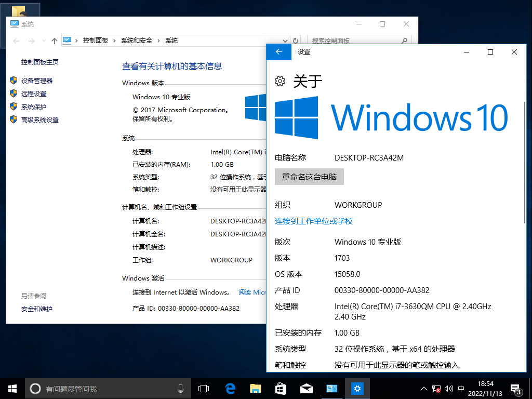
Task: Open File Explorer from the taskbar
Action: click(x=255, y=389)
